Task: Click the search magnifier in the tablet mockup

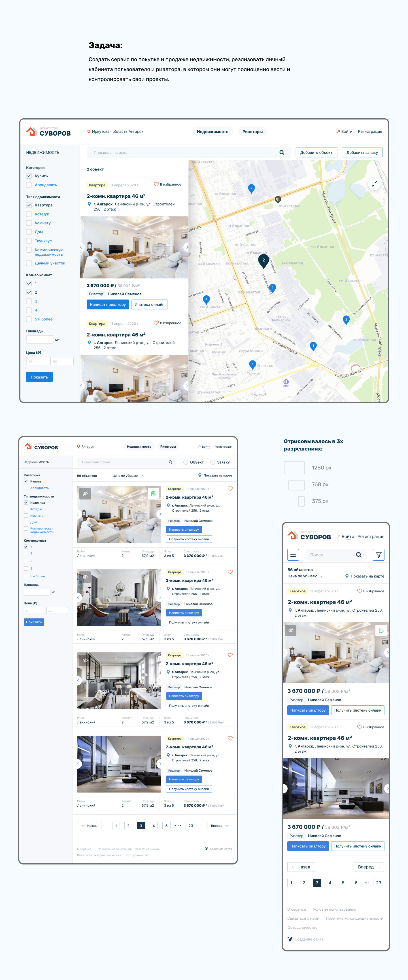Action: 171,462
